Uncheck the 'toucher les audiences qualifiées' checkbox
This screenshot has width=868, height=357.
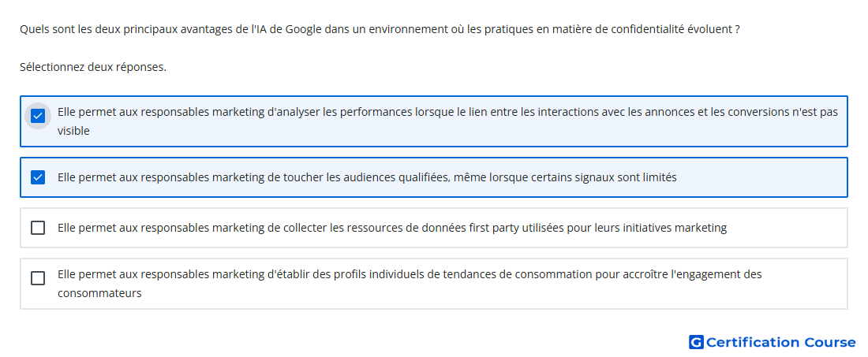[38, 177]
